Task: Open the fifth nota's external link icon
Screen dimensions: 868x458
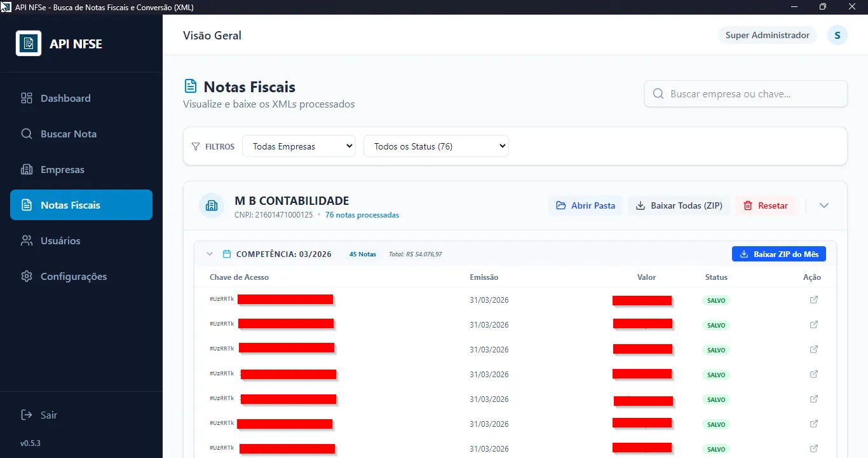Action: pyautogui.click(x=814, y=399)
